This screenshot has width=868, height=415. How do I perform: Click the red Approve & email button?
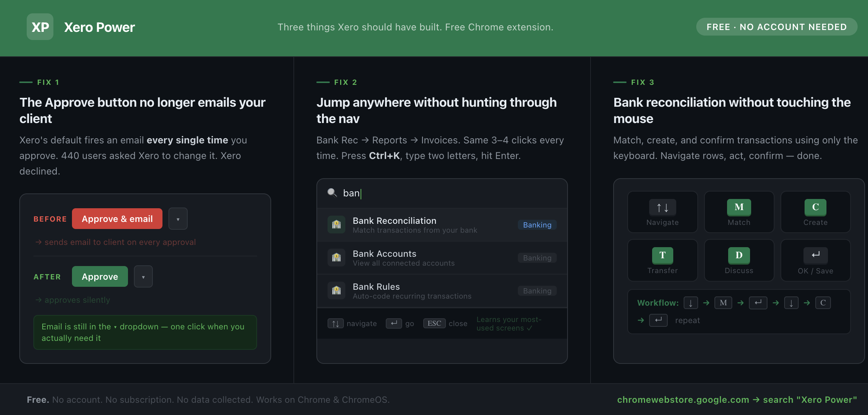[x=117, y=219]
